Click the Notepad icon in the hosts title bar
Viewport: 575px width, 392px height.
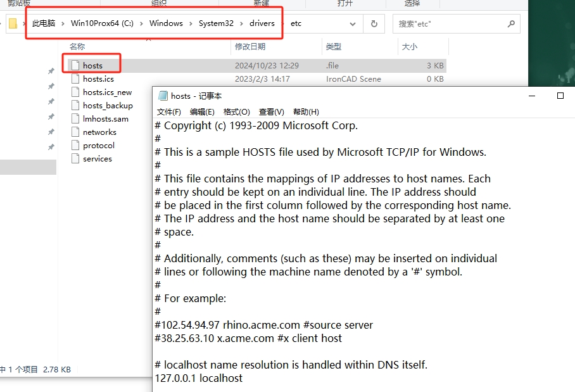163,96
